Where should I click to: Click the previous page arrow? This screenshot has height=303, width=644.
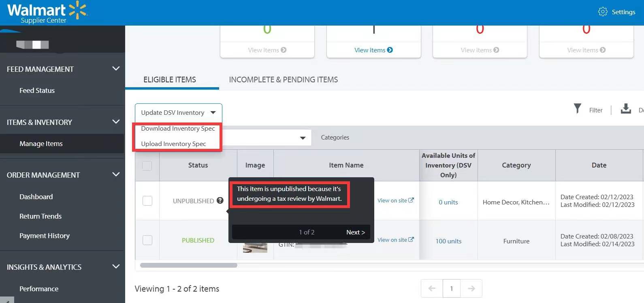[x=432, y=288]
